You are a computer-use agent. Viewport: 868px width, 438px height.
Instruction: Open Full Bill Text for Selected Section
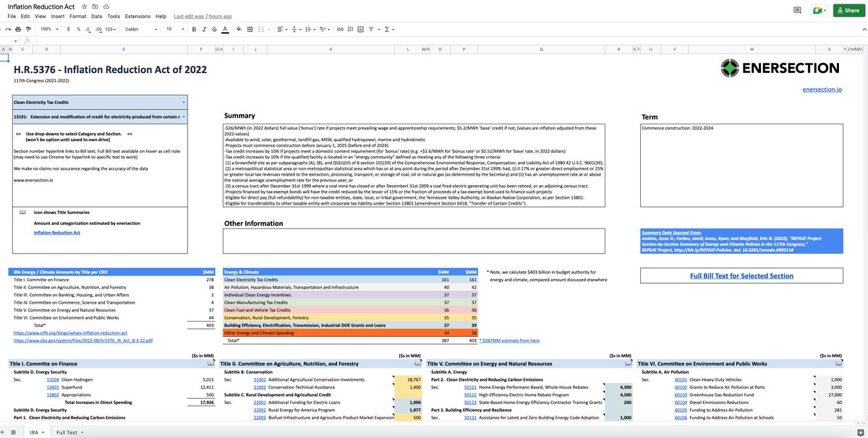741,275
